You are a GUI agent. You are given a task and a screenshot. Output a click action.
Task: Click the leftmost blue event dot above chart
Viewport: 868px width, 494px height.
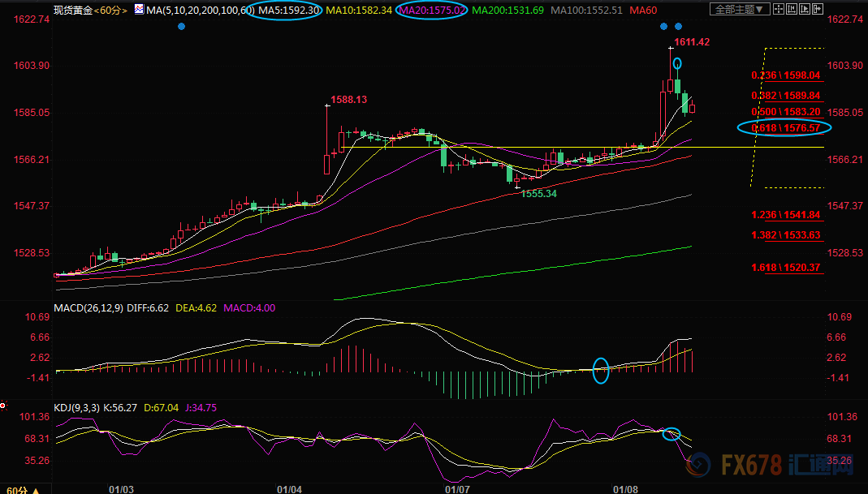click(x=180, y=26)
